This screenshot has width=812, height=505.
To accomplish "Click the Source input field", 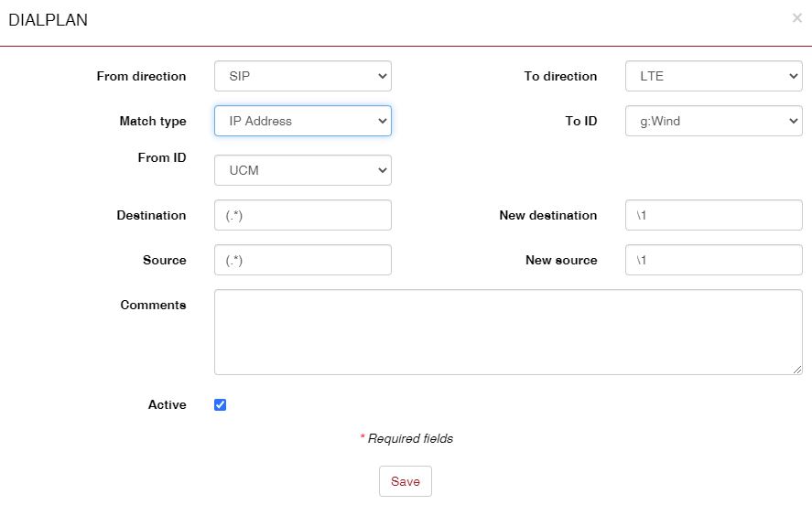I will click(x=302, y=260).
